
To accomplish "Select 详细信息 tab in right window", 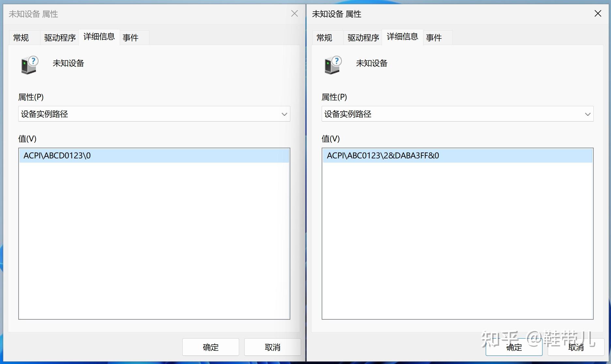I will (403, 36).
